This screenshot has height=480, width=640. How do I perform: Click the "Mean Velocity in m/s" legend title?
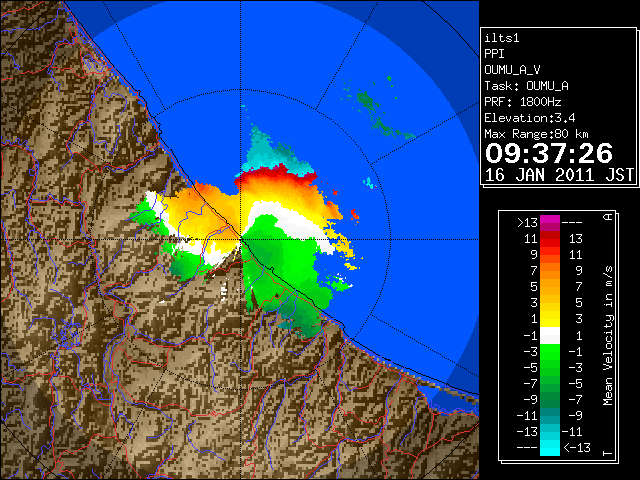coord(608,335)
